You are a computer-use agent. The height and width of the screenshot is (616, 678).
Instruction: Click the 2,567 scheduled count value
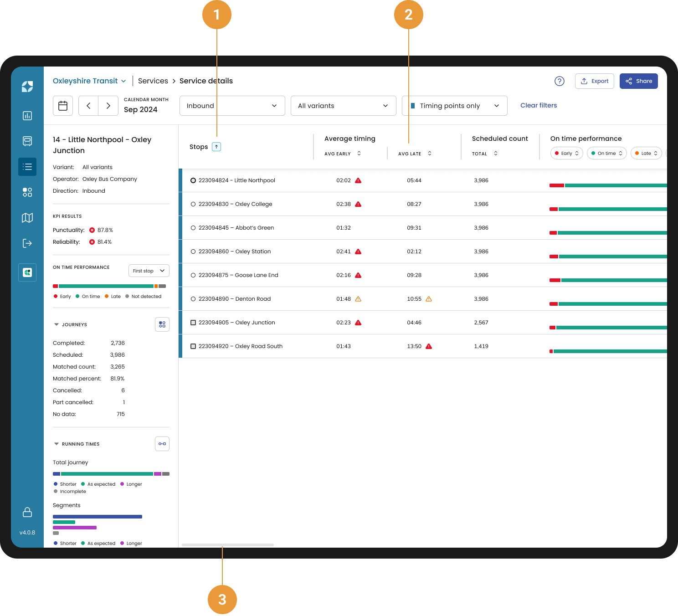[481, 323]
